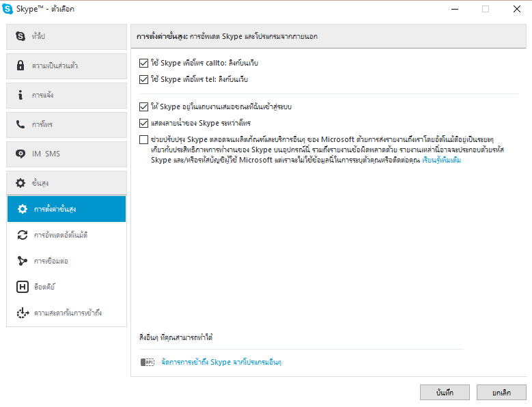Open จัดการการเข้าถึง Skype จากโปรแกรมอื่นๆ link
Image resolution: width=532 pixels, height=407 pixels.
221,362
